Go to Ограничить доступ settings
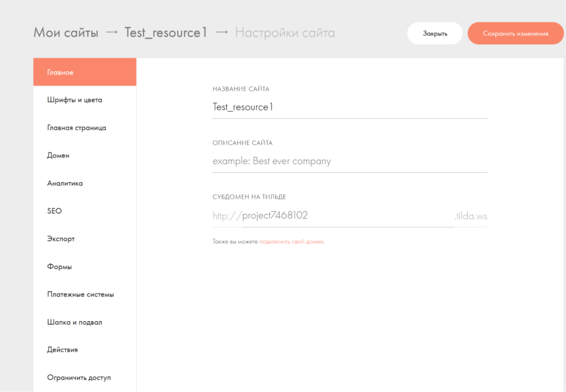This screenshot has width=566, height=392. click(x=79, y=378)
